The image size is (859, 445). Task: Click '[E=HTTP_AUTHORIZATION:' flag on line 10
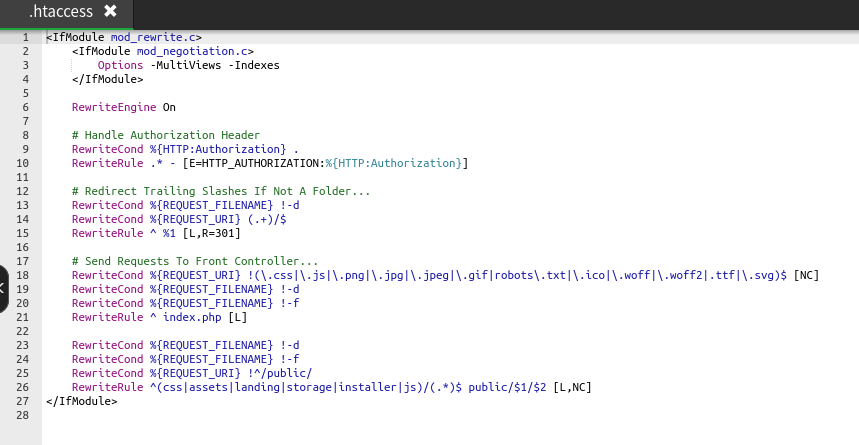(254, 163)
